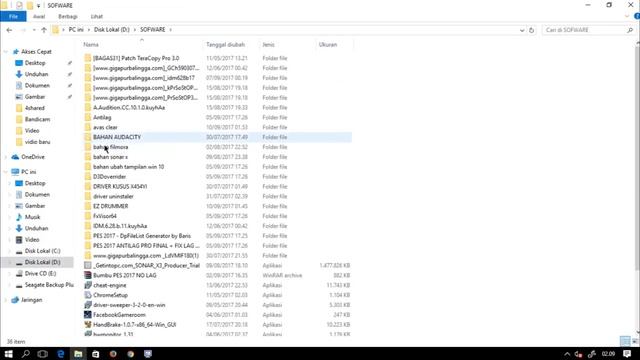640x360 pixels.
Task: Collapse the PC ini tree node
Action: [x=6, y=172]
